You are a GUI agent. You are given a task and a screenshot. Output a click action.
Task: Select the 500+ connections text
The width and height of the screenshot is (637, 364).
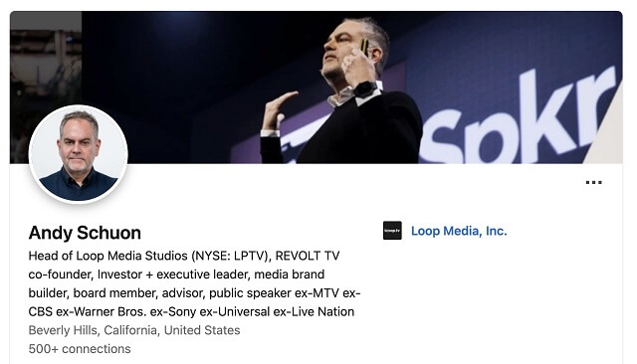point(80,349)
